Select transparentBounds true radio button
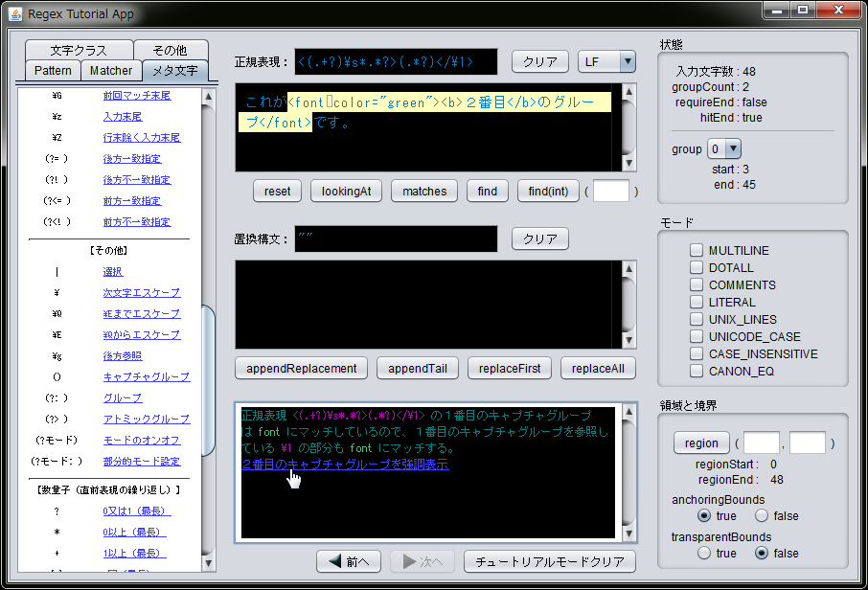The height and width of the screenshot is (590, 868). coord(704,553)
